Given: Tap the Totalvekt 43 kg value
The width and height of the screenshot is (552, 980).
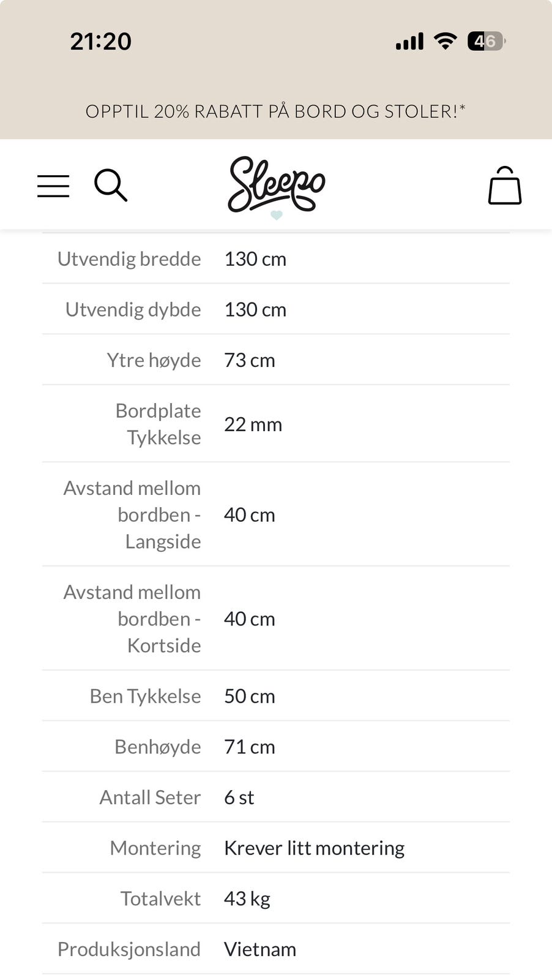Looking at the screenshot, I should coord(247,899).
